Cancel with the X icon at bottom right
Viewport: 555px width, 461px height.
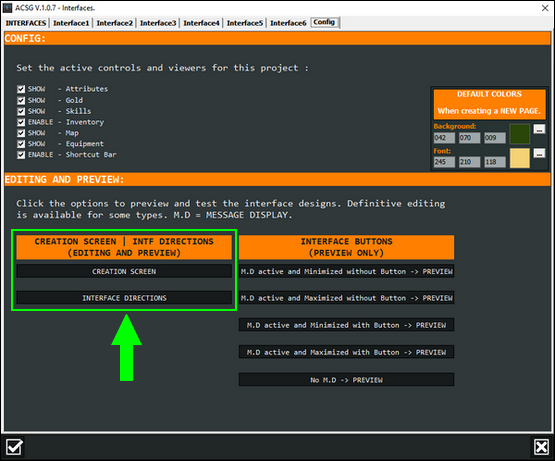coord(541,447)
